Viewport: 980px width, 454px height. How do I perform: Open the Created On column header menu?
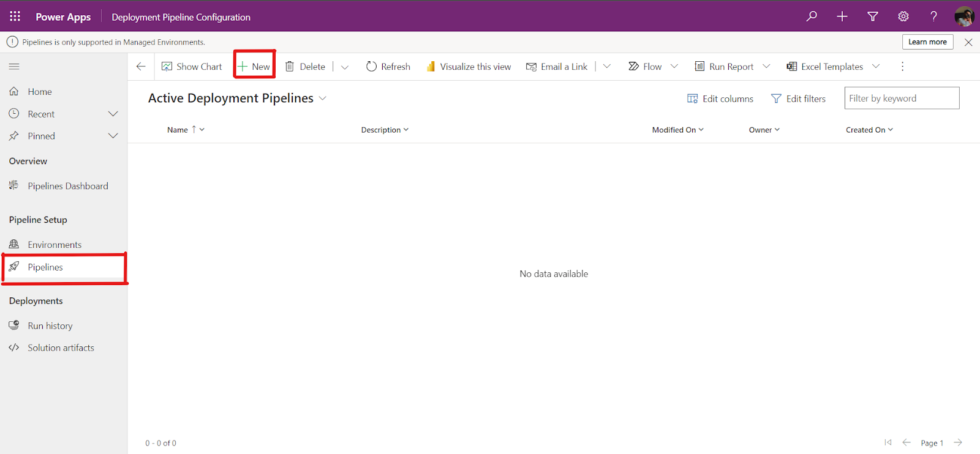point(869,130)
